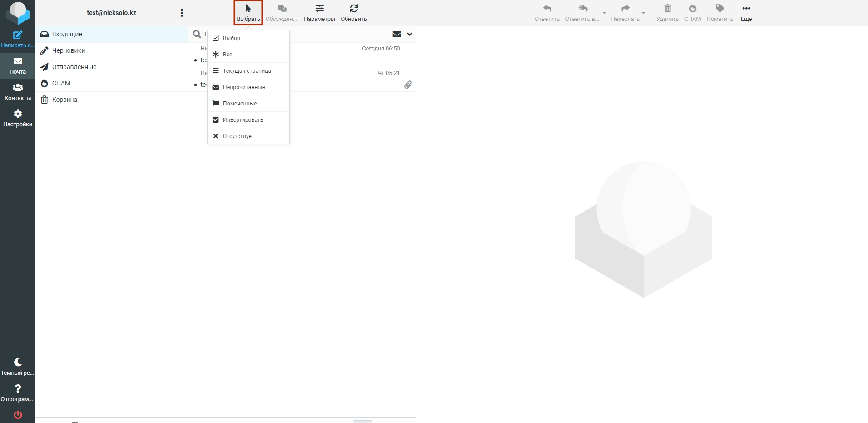Screen dimensions: 868x423
Task: Open О програм… question mark
Action: click(18, 393)
